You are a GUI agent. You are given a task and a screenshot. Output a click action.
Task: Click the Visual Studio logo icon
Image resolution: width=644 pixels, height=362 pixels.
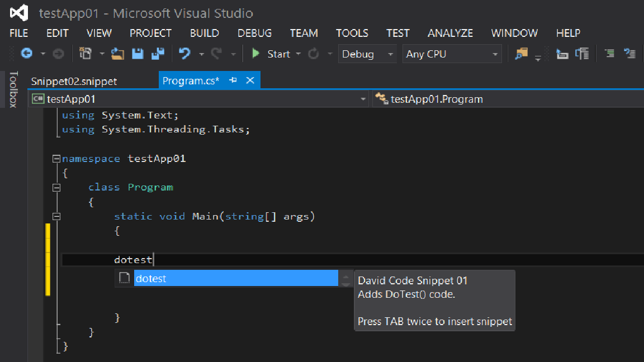click(19, 13)
